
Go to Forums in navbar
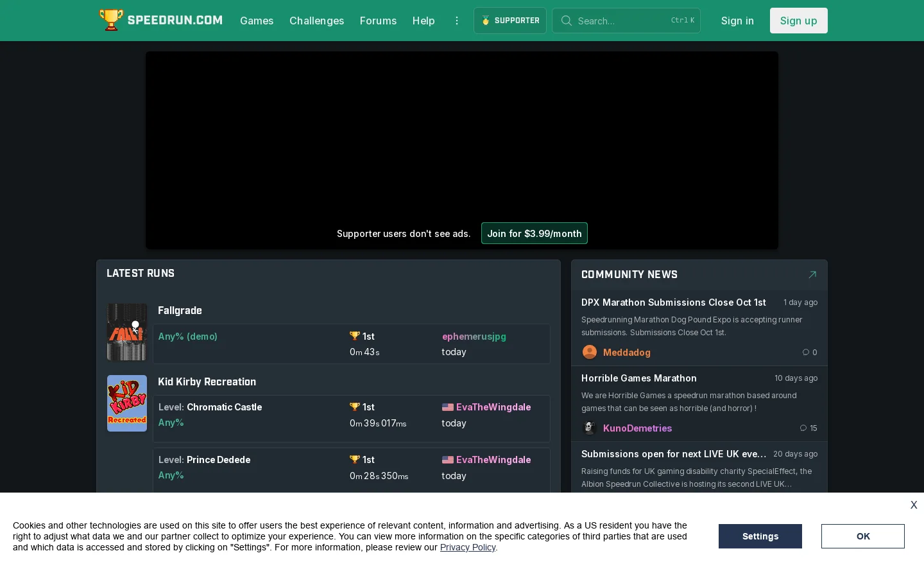pyautogui.click(x=378, y=21)
